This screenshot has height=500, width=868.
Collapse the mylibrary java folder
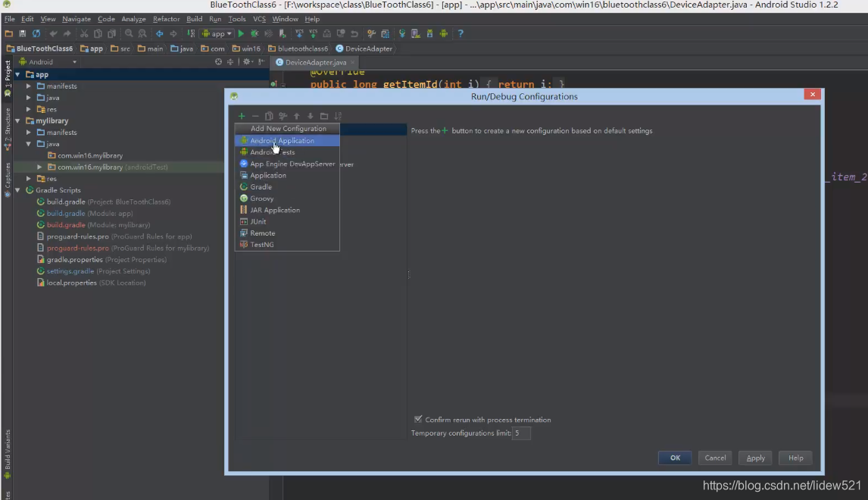(x=28, y=144)
